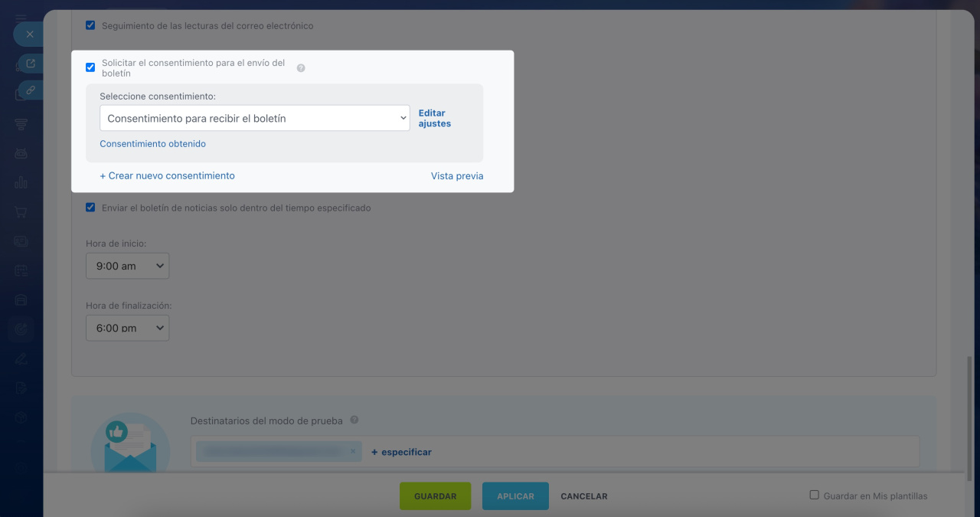Enable Guardar en Mis plantillas checkbox
Screen dimensions: 980x517
click(x=815, y=496)
